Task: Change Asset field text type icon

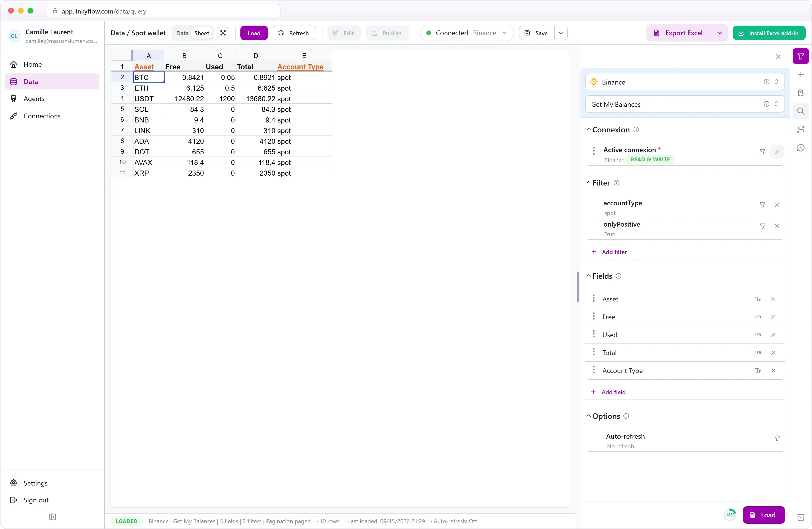Action: [758, 299]
